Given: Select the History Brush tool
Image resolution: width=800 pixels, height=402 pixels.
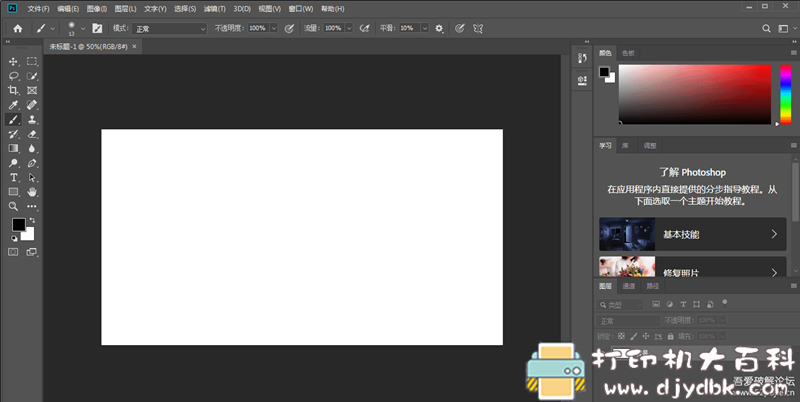Looking at the screenshot, I should (x=13, y=134).
